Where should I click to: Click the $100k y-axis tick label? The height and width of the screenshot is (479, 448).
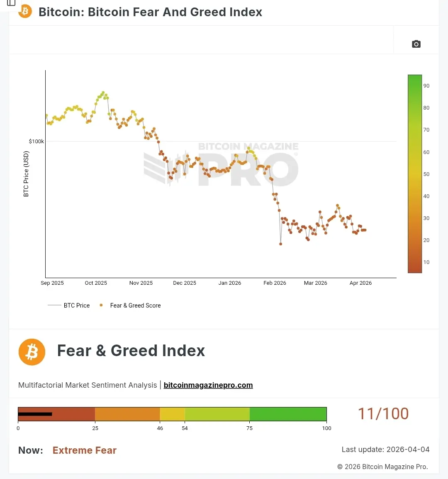click(x=36, y=142)
